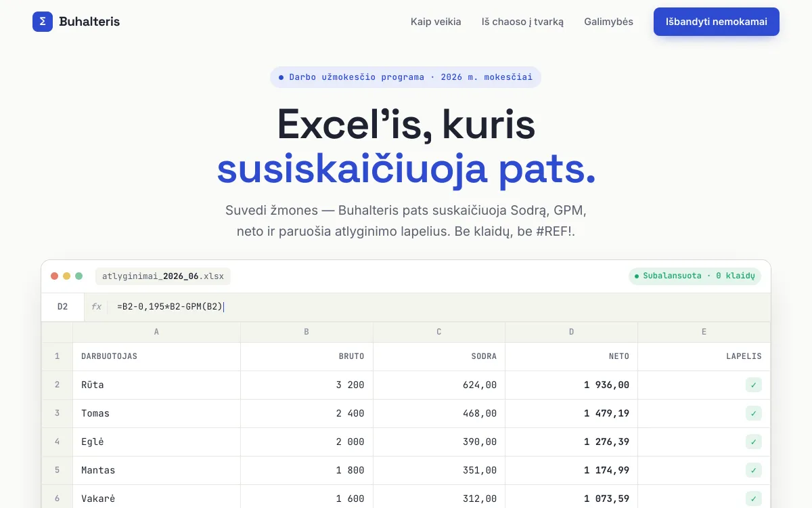Click the fx function icon
This screenshot has height=508, width=812.
tap(97, 307)
